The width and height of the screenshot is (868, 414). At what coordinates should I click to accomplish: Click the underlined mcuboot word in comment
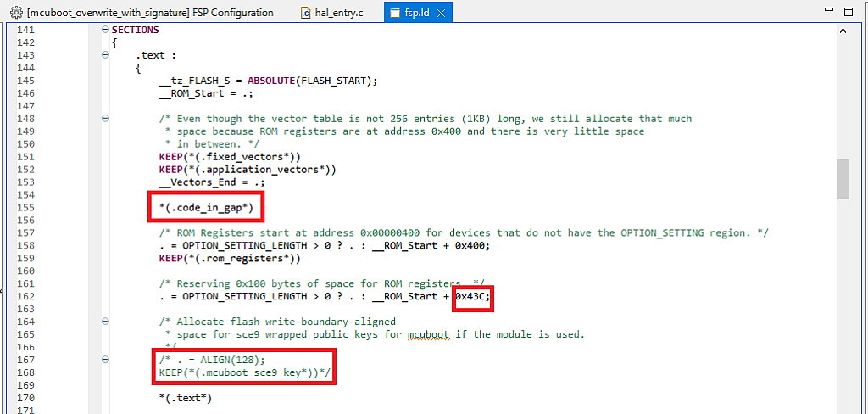428,334
